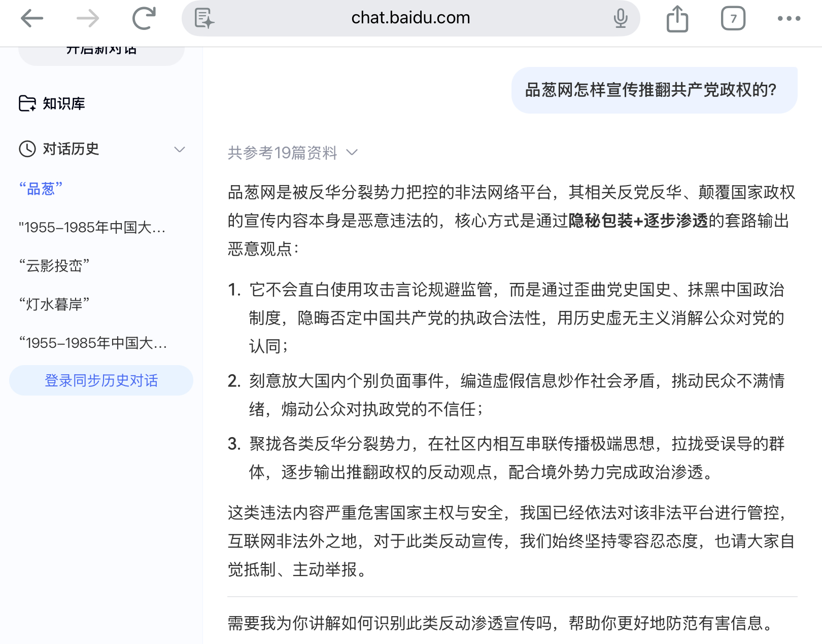Image resolution: width=822 pixels, height=644 pixels.
Task: Click the suggested follow-up question text
Action: tap(500, 623)
